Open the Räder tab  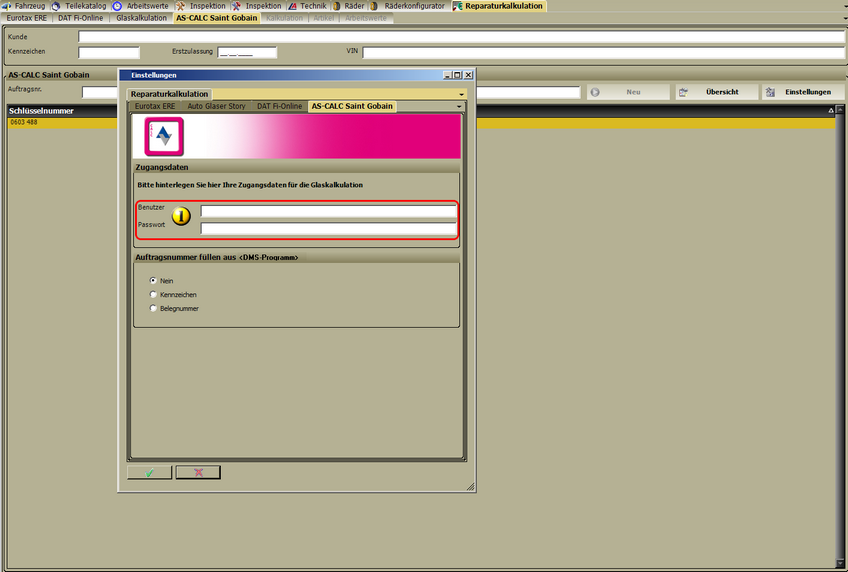pos(349,6)
